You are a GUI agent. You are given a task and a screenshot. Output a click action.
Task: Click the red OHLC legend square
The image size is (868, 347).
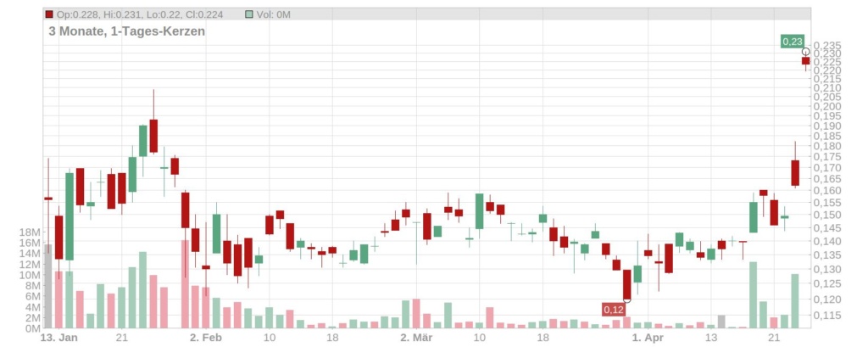50,14
